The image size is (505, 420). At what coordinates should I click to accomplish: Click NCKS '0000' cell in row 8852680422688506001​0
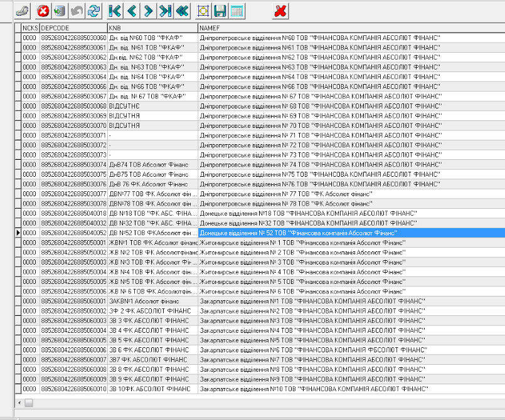[30, 389]
